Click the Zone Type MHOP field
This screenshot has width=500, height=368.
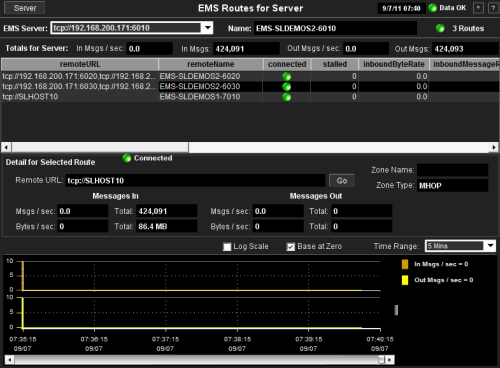coord(452,185)
